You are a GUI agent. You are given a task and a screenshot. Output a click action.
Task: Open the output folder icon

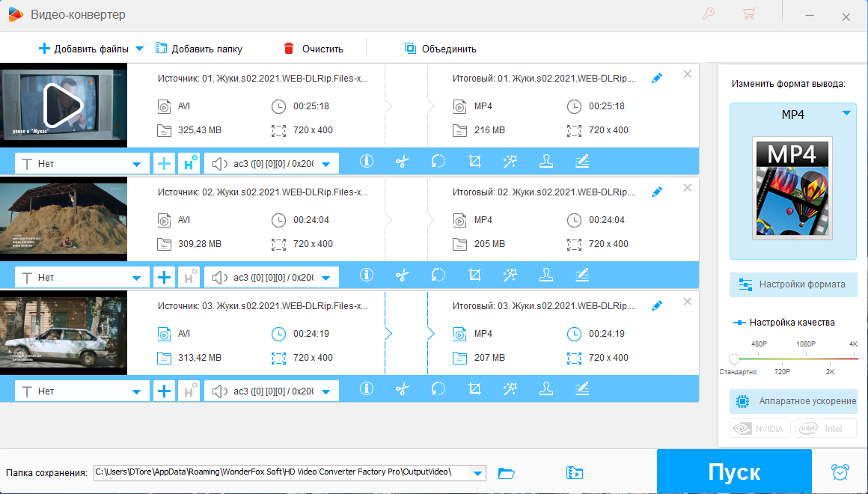[x=507, y=472]
